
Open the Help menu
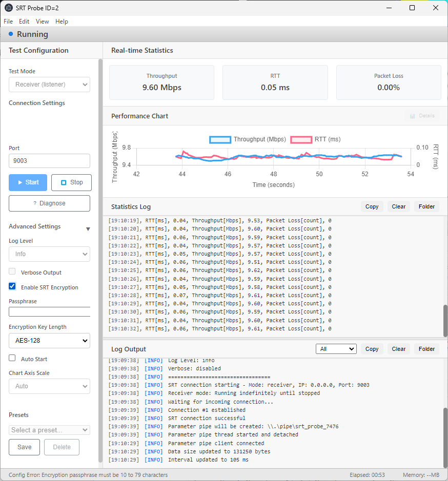62,22
